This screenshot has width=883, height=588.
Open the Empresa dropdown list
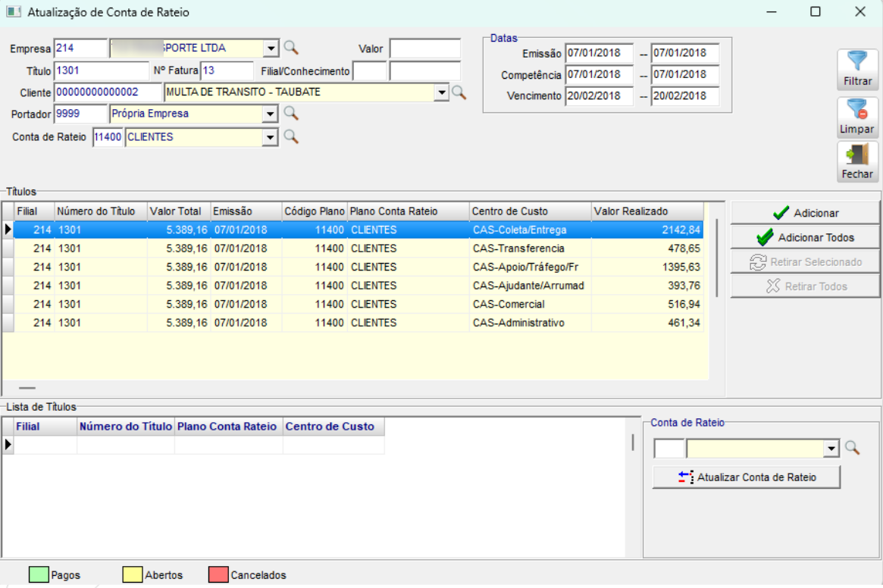pyautogui.click(x=271, y=48)
